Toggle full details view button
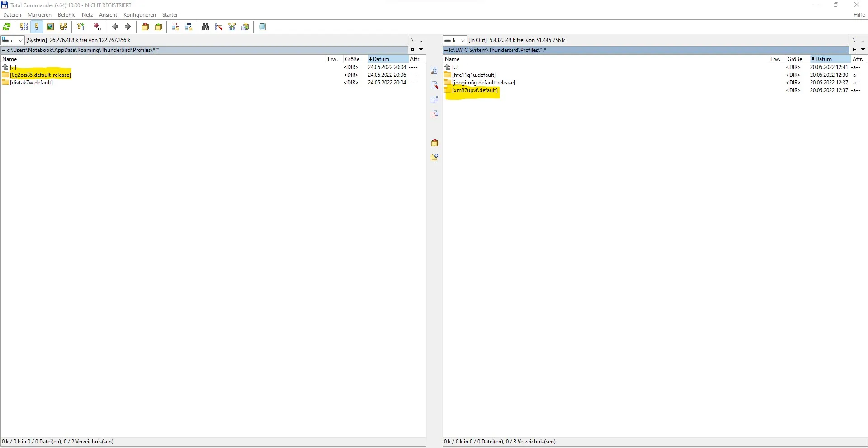This screenshot has width=868, height=448. [x=37, y=27]
